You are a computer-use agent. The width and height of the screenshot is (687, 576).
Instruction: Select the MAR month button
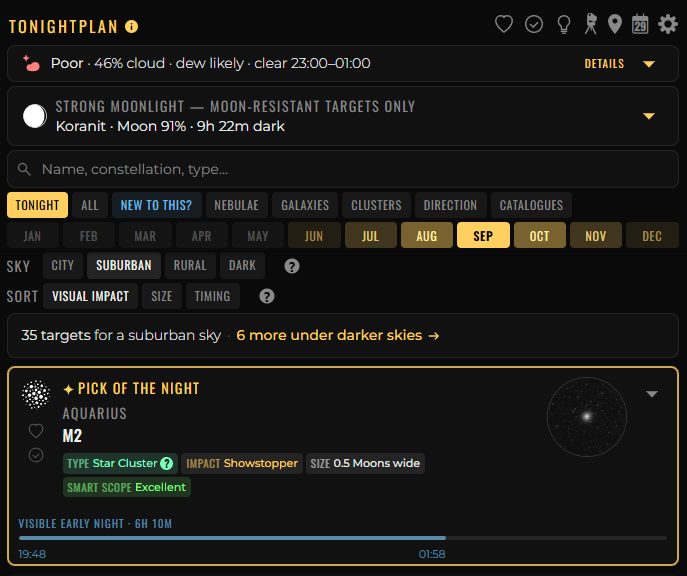point(145,236)
